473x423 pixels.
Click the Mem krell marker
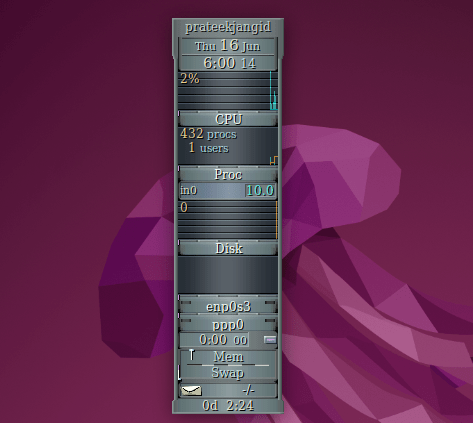191,355
